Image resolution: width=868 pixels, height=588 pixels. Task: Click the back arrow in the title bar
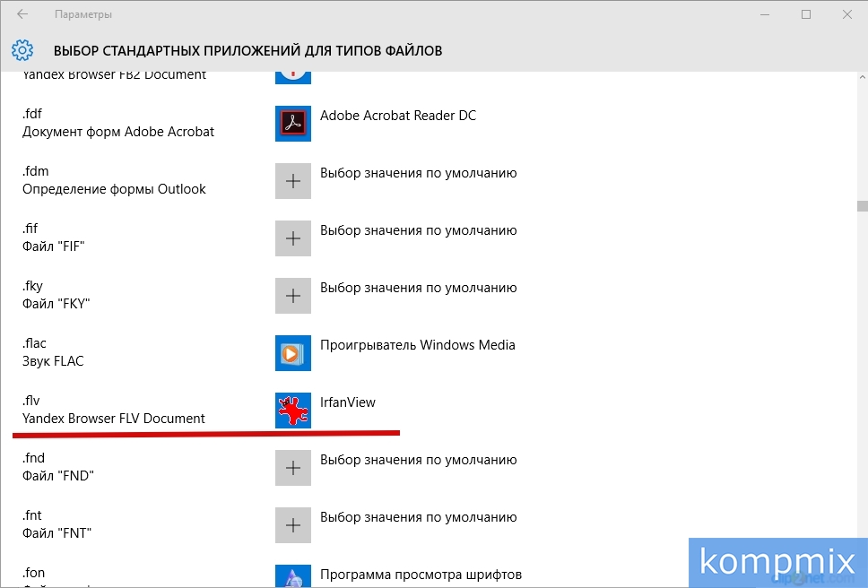(22, 14)
